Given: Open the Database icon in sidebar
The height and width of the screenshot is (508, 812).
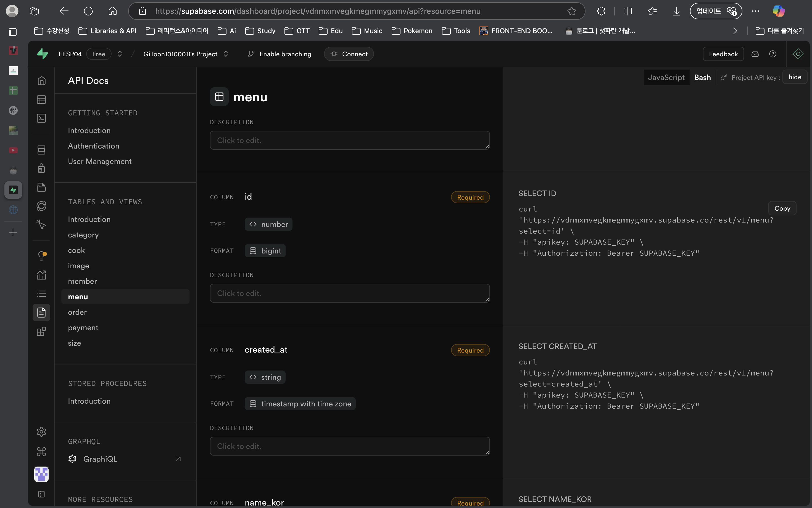Looking at the screenshot, I should (41, 150).
